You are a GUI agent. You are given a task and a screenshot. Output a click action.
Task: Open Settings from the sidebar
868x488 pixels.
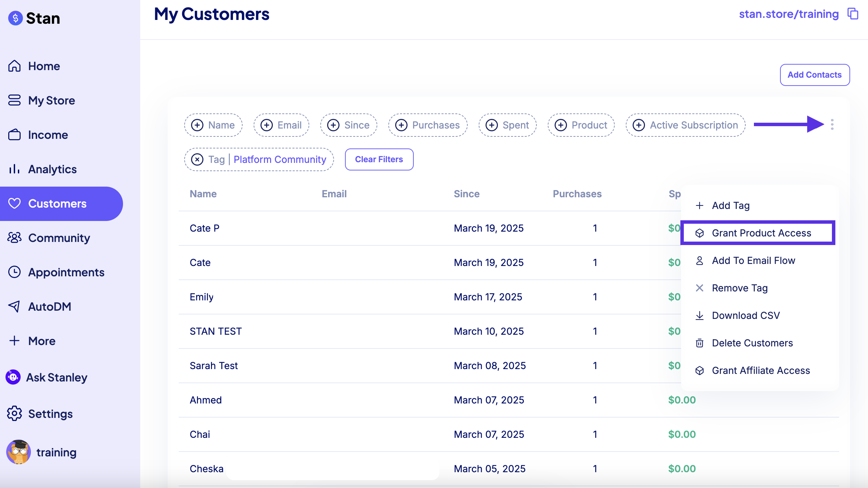coord(40,414)
